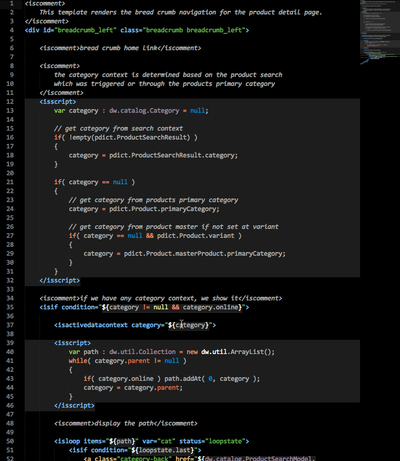Click '${loopstate.last}' condition on line 51

[162, 450]
